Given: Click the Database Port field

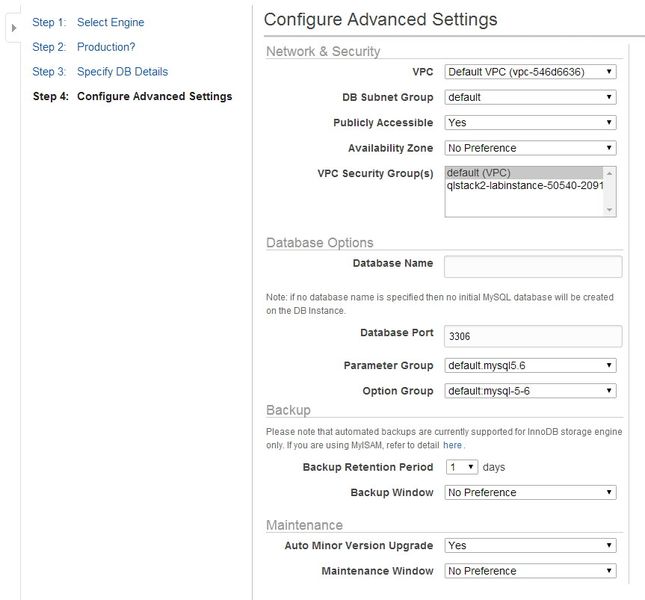Looking at the screenshot, I should (532, 337).
